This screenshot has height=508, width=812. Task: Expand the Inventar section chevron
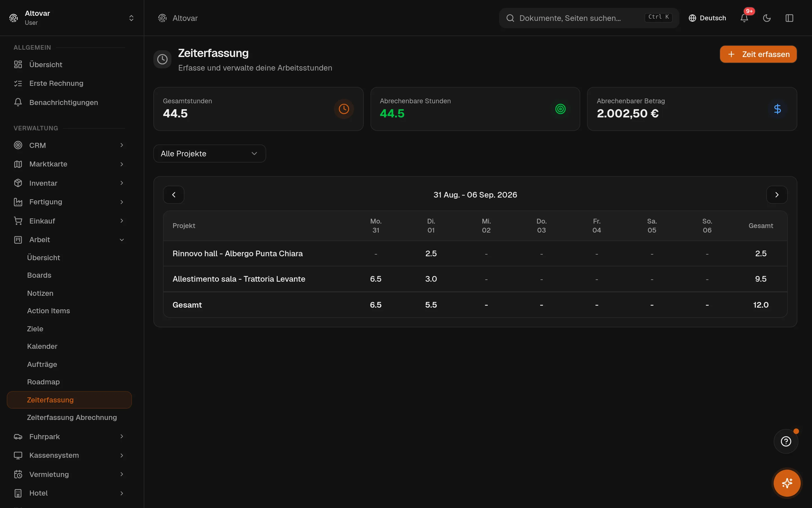(x=122, y=183)
